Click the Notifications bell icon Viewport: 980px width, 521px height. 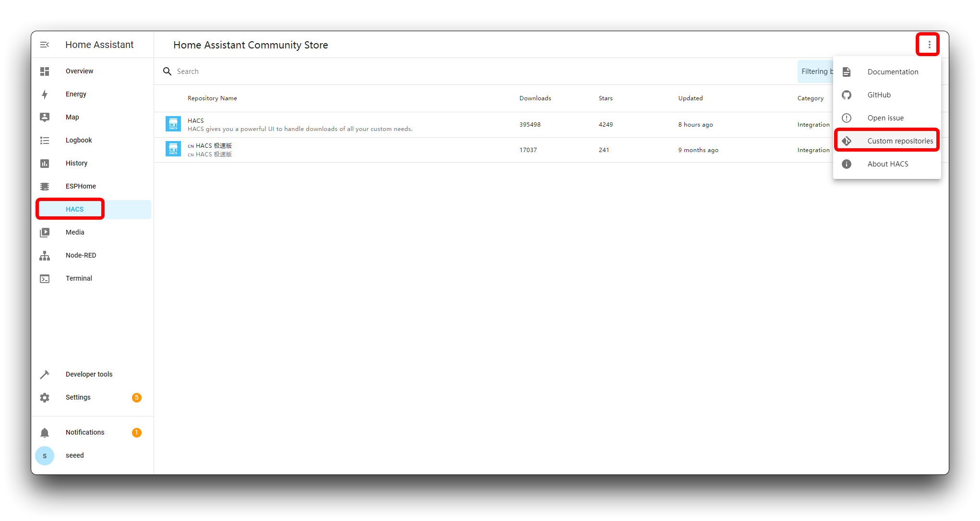(x=45, y=432)
